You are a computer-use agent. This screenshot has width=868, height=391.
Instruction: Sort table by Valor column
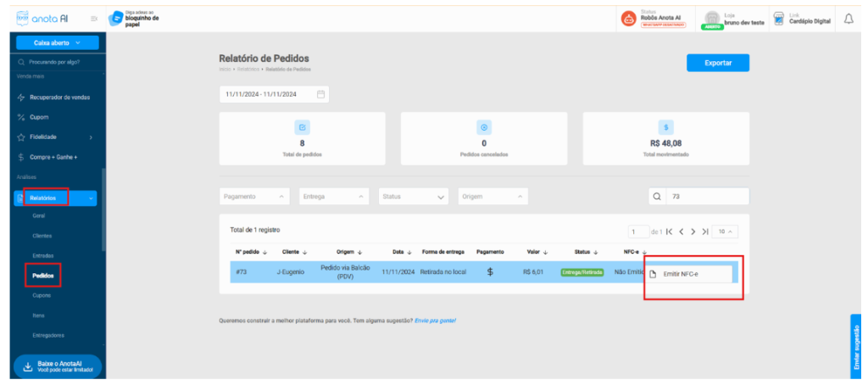535,251
